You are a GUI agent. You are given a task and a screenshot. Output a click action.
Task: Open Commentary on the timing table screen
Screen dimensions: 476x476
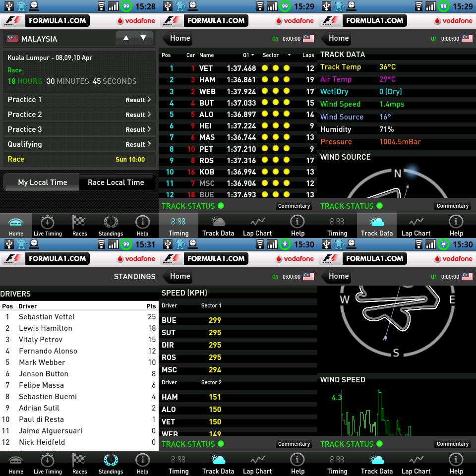[x=294, y=206]
